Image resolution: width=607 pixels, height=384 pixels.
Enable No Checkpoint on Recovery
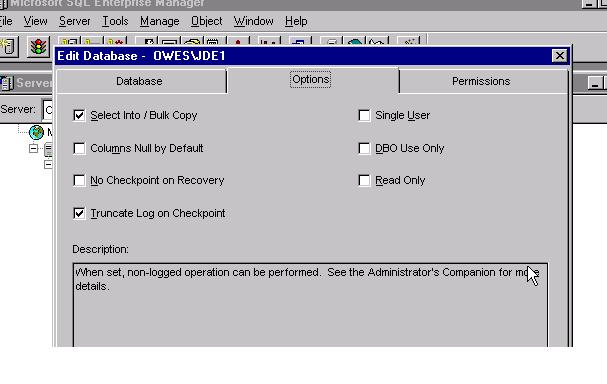(79, 180)
